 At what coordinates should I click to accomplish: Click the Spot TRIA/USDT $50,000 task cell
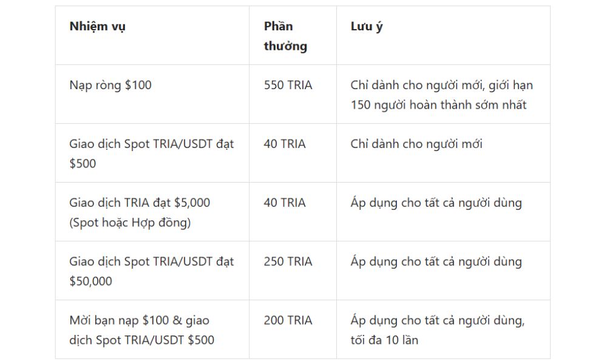pyautogui.click(x=151, y=271)
